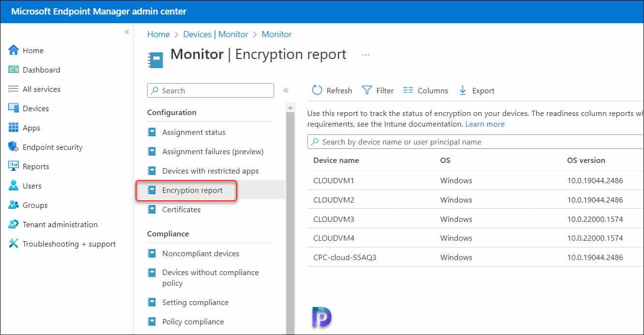Open the Devices section from sidebar
Viewport: 644px width, 335px height.
pyautogui.click(x=36, y=108)
